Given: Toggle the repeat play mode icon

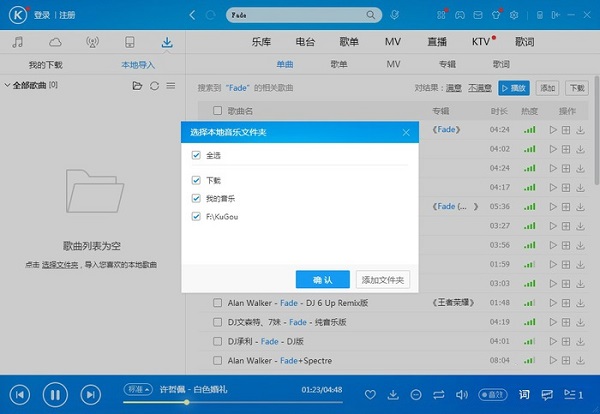Looking at the screenshot, I should coord(439,394).
